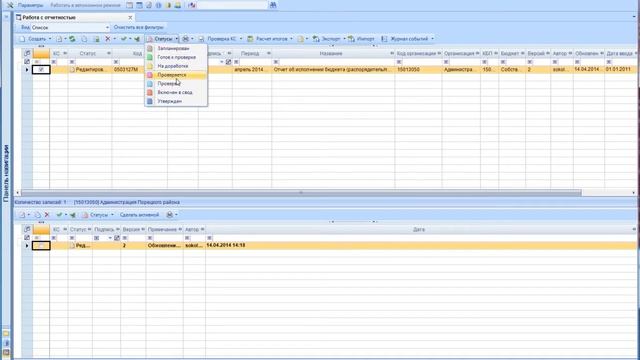Click the red X delete icon in lower toolbar
Screen dimensions: 640x360
47,215
